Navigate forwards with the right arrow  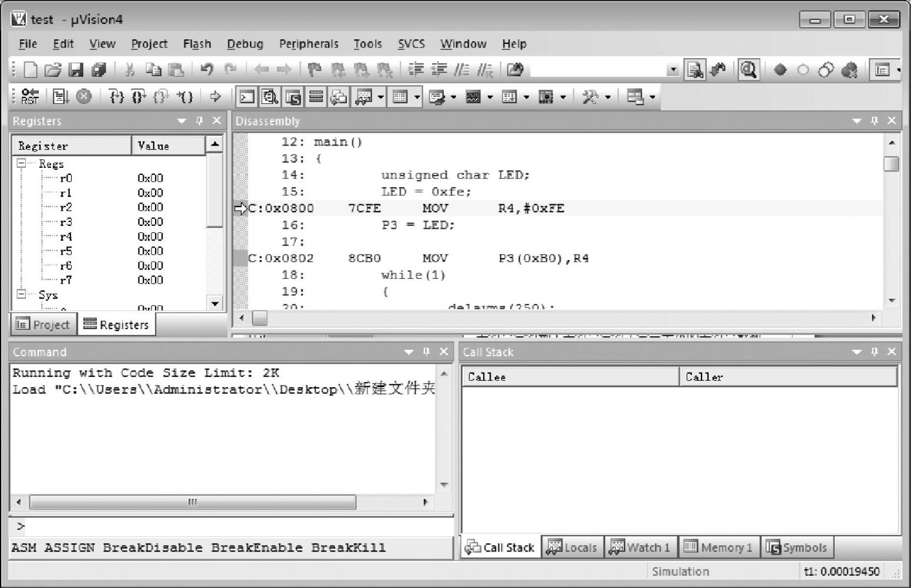click(x=284, y=70)
